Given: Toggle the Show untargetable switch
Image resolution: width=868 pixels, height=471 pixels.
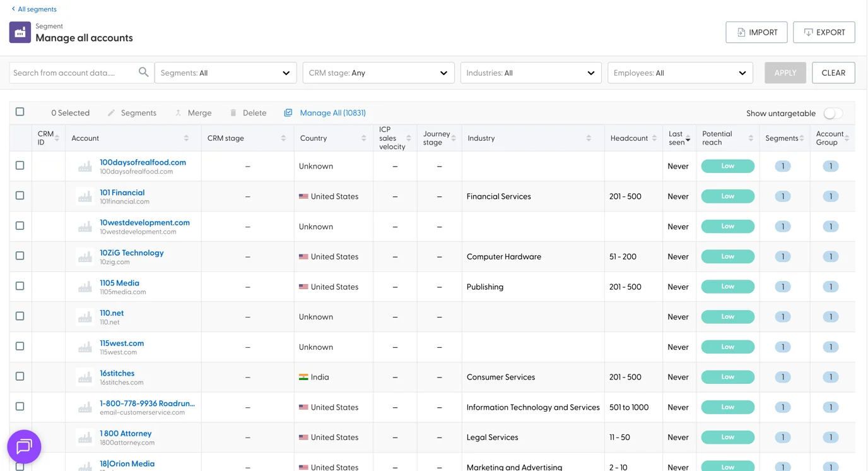Looking at the screenshot, I should [x=833, y=114].
